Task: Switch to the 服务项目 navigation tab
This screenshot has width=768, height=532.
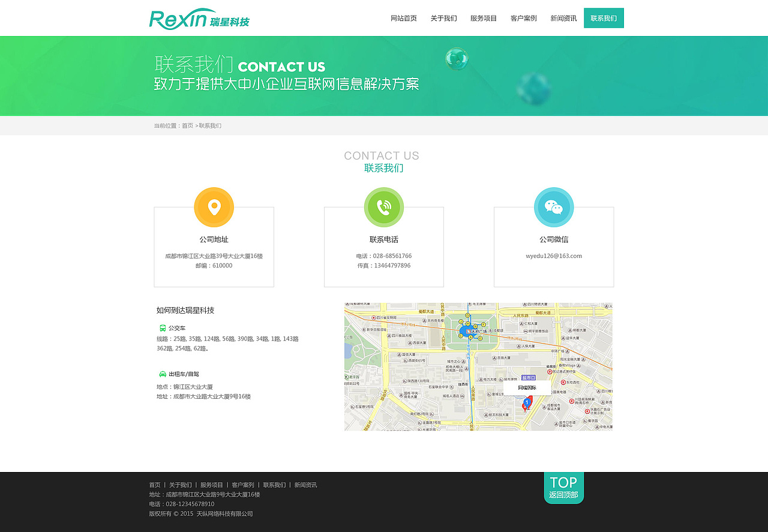Action: pyautogui.click(x=484, y=18)
